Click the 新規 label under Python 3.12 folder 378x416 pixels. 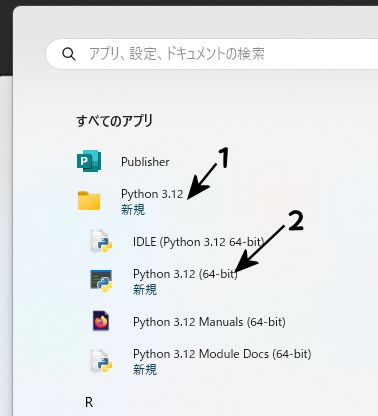pyautogui.click(x=133, y=210)
